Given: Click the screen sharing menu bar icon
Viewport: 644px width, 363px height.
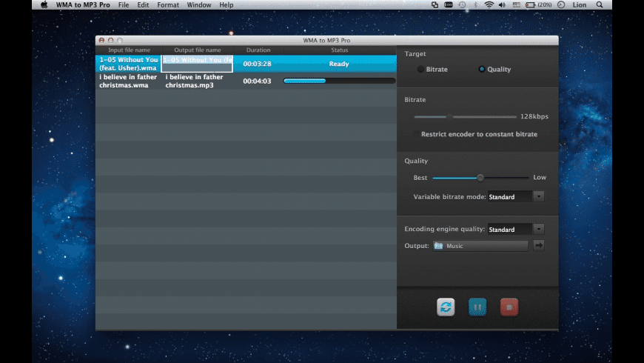Looking at the screenshot, I should click(x=435, y=5).
